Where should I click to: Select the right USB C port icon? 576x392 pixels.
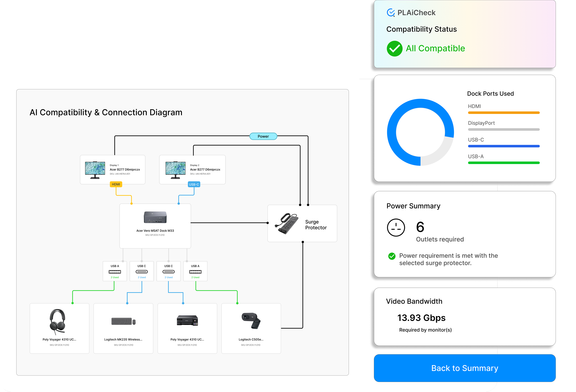pos(169,272)
